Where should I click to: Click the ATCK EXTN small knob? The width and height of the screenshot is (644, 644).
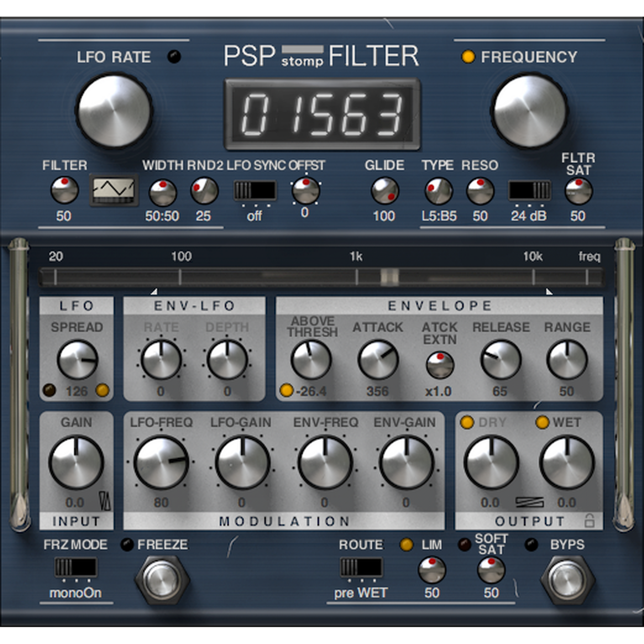(440, 365)
